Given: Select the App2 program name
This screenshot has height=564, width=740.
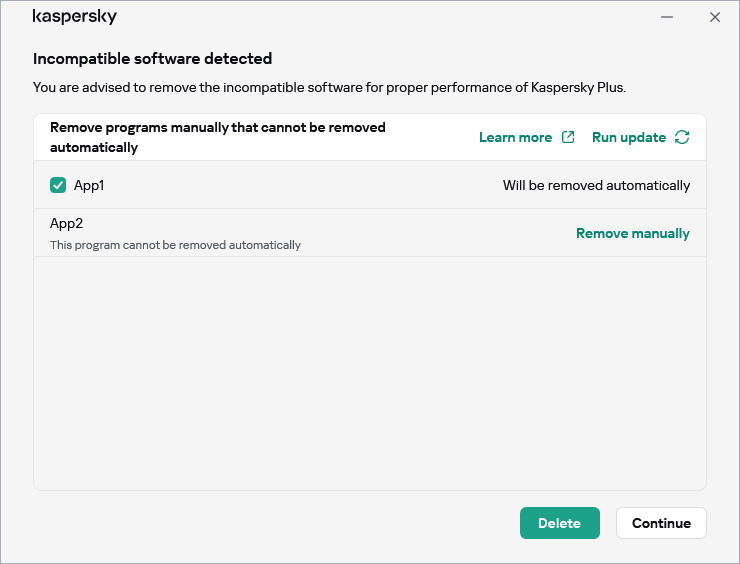Looking at the screenshot, I should (66, 223).
